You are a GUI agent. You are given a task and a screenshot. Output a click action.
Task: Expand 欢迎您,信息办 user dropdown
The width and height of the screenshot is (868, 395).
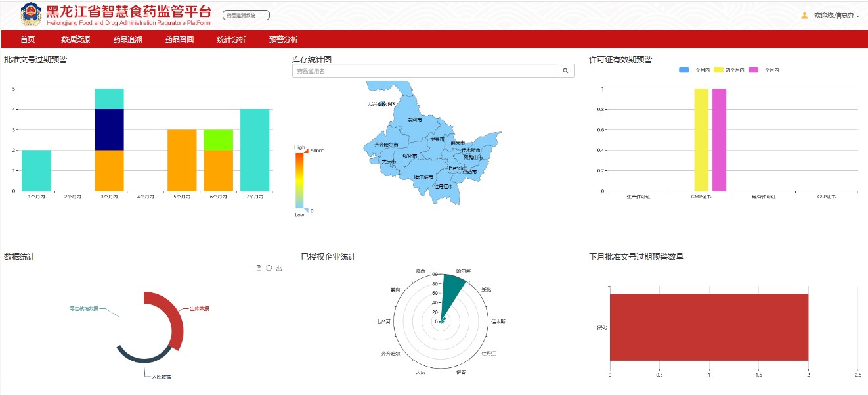click(836, 15)
